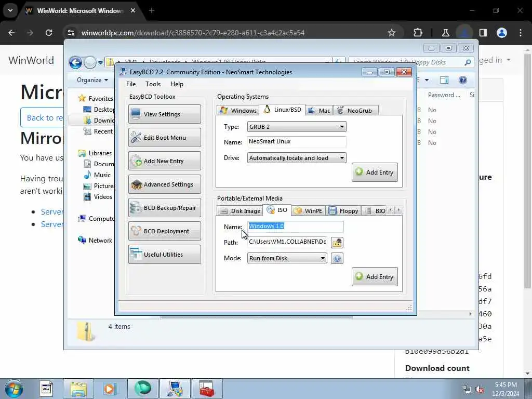Screen dimensions: 532x399
Task: Select Libraries in Explorer navigation pane
Action: pyautogui.click(x=95, y=153)
